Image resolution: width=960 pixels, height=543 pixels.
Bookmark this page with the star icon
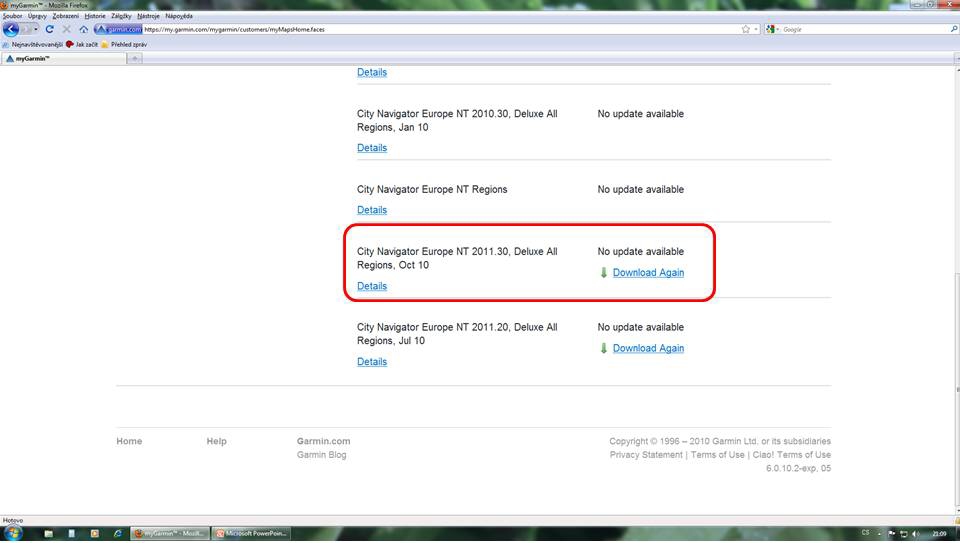click(x=746, y=30)
